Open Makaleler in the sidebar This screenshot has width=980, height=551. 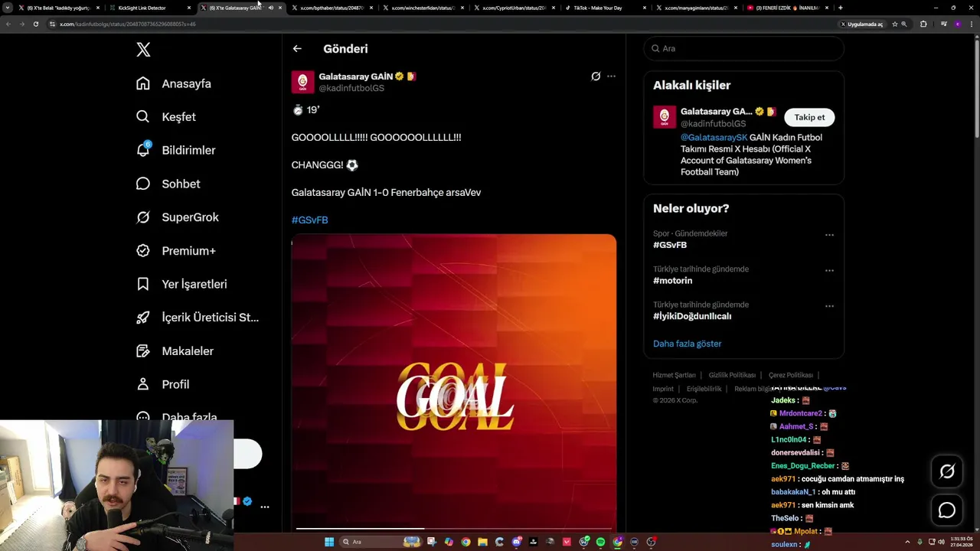tap(175, 350)
